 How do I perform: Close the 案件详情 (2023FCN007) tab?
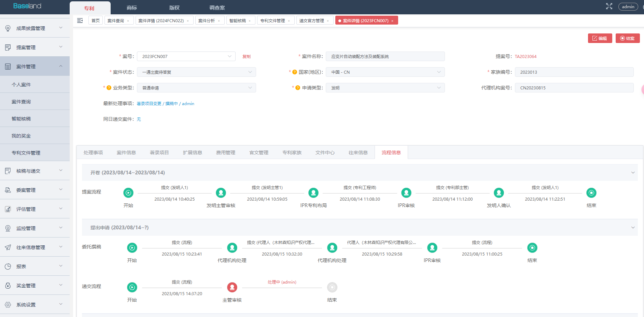tap(392, 21)
